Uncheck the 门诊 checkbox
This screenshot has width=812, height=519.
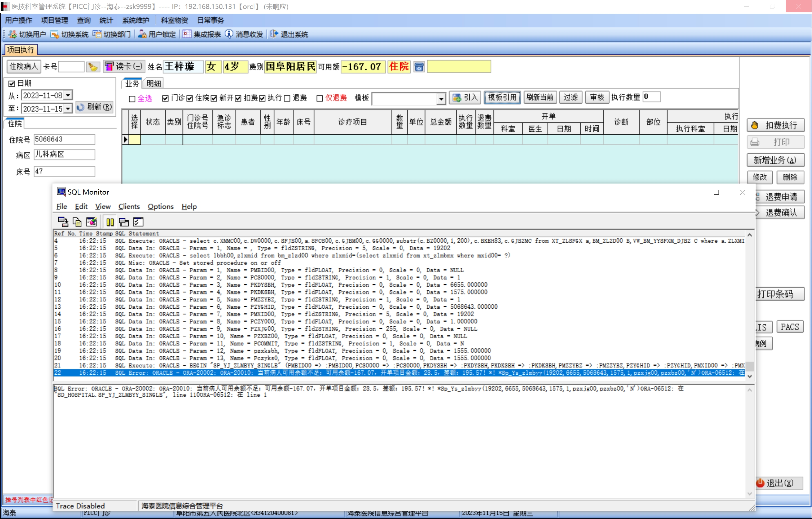[165, 98]
